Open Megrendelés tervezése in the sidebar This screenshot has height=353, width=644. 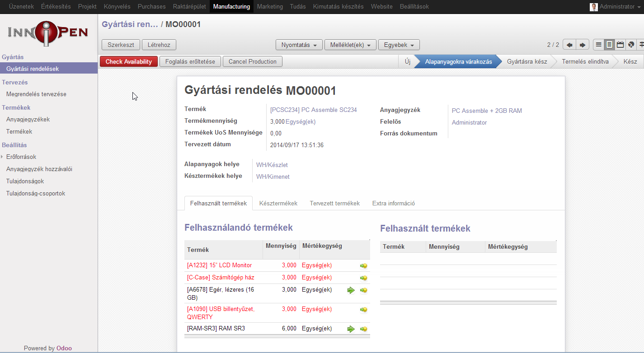(x=36, y=94)
